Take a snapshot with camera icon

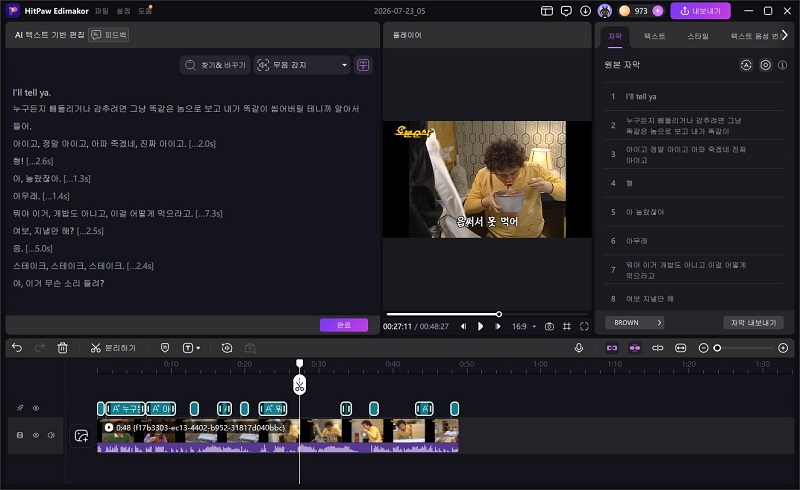(x=549, y=326)
